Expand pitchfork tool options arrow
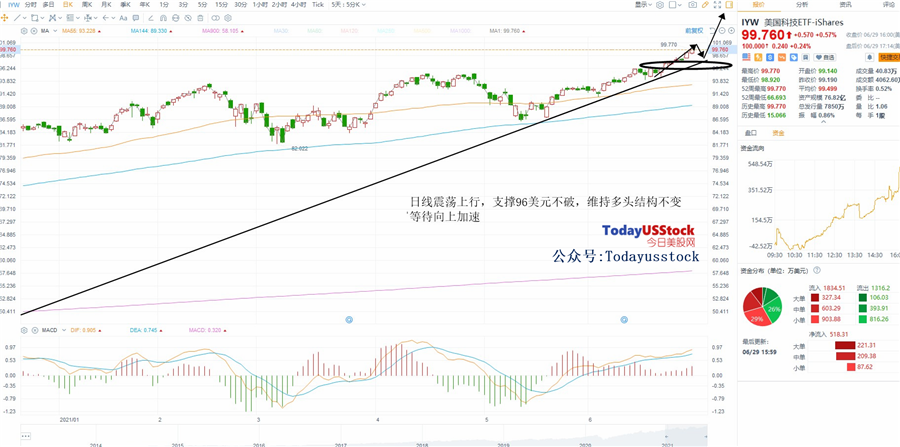This screenshot has height=447, width=900. (60, 18)
